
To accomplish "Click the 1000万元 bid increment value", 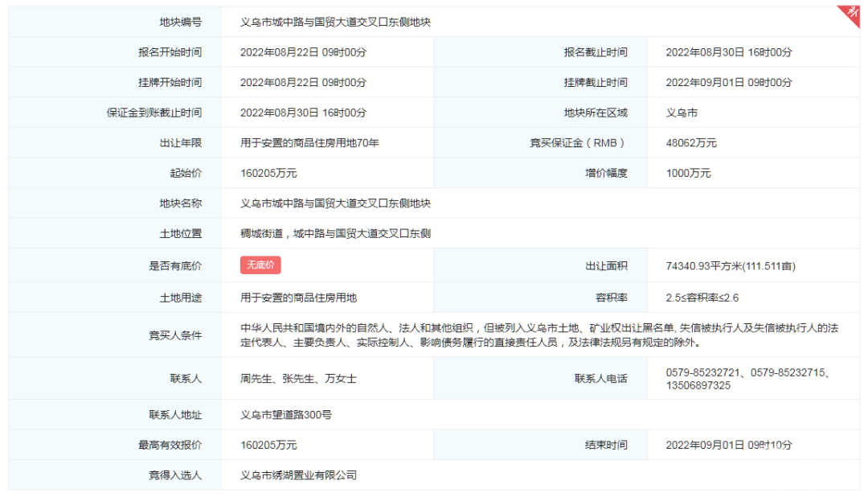I will [688, 174].
